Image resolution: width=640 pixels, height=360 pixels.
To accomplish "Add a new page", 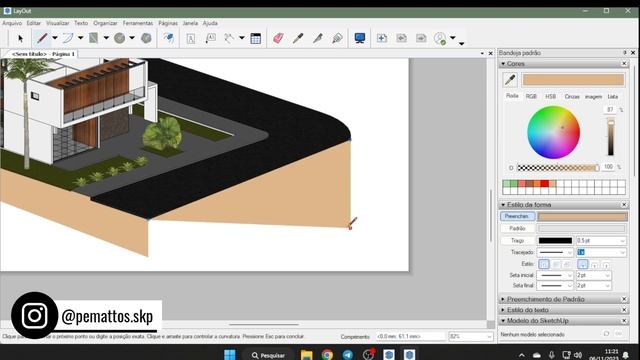I will (x=382, y=38).
